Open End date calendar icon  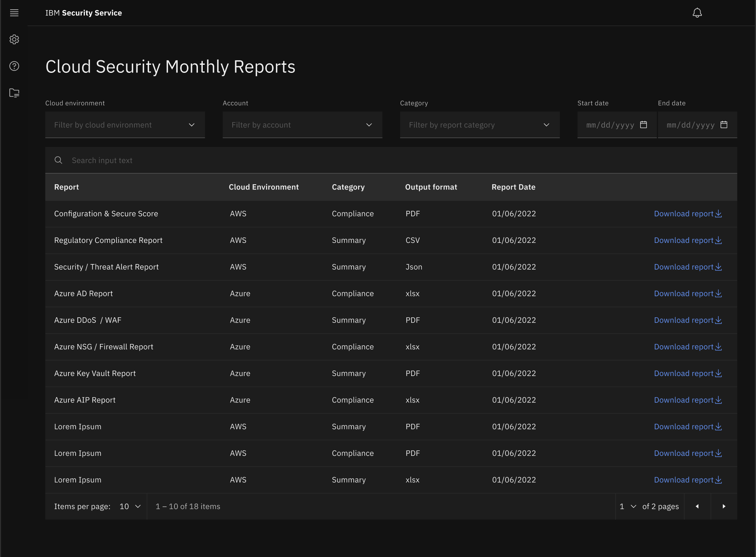click(724, 125)
